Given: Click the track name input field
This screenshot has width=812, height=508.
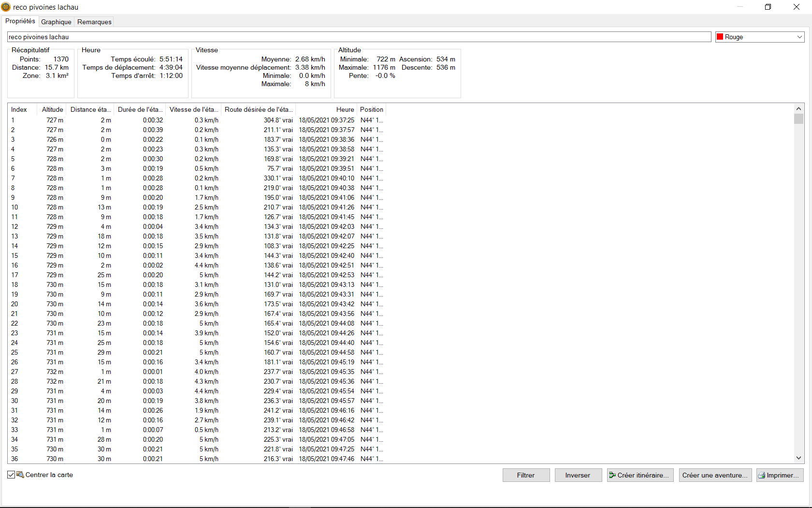Looking at the screenshot, I should point(359,37).
